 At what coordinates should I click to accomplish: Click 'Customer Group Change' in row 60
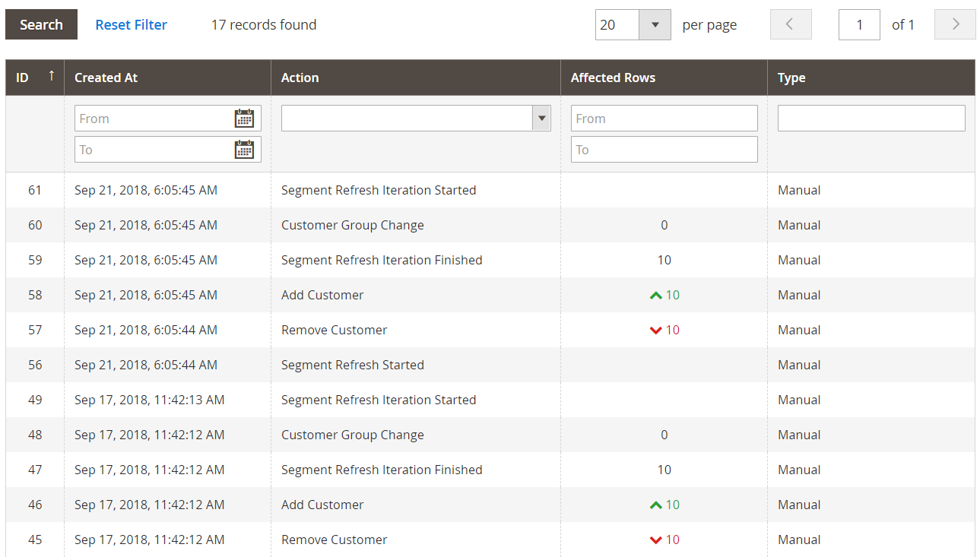coord(353,225)
